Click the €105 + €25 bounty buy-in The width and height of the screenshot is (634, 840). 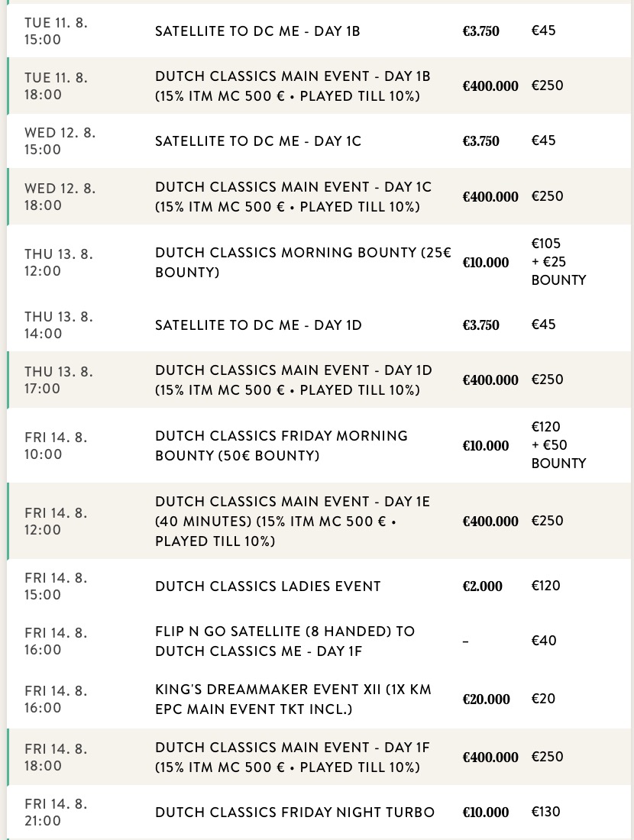tap(558, 261)
